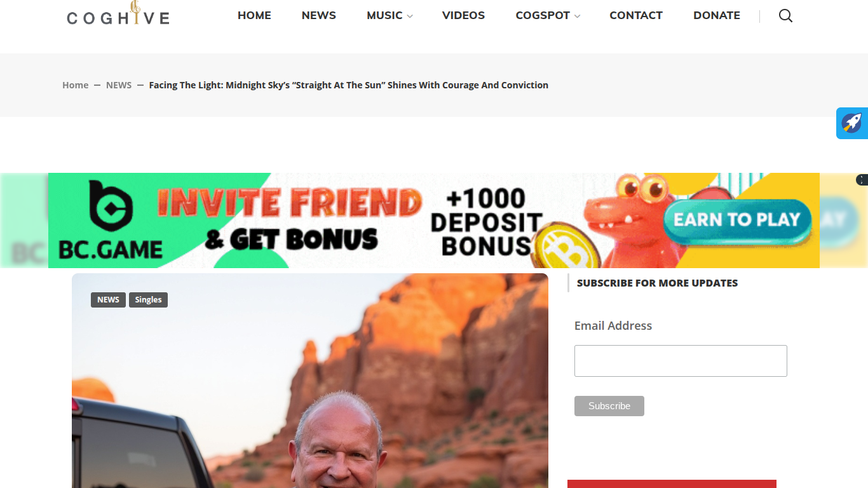Click the Singles category tag
Viewport: 868px width, 488px height.
click(148, 300)
